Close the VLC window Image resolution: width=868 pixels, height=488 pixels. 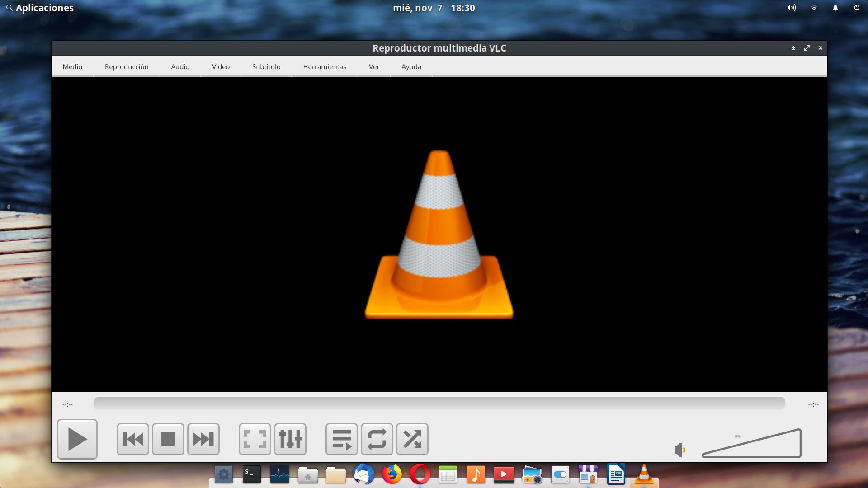pyautogui.click(x=821, y=48)
